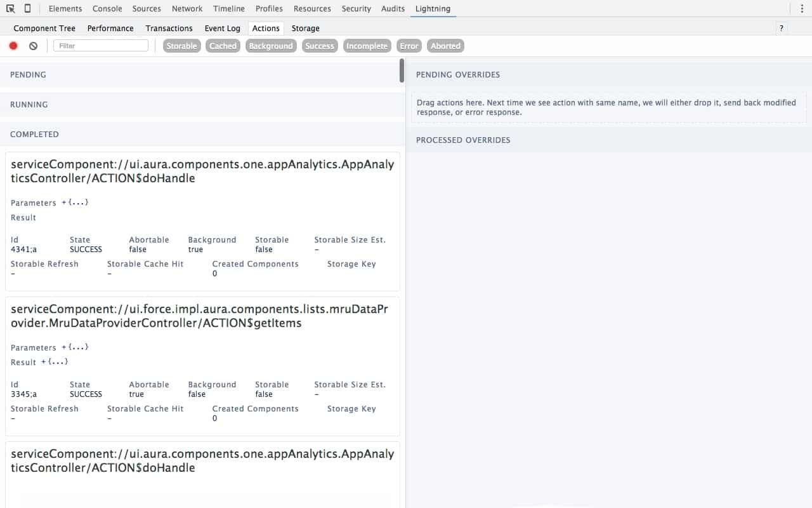Select the first AppAnalyticsController doHandle action title

202,171
